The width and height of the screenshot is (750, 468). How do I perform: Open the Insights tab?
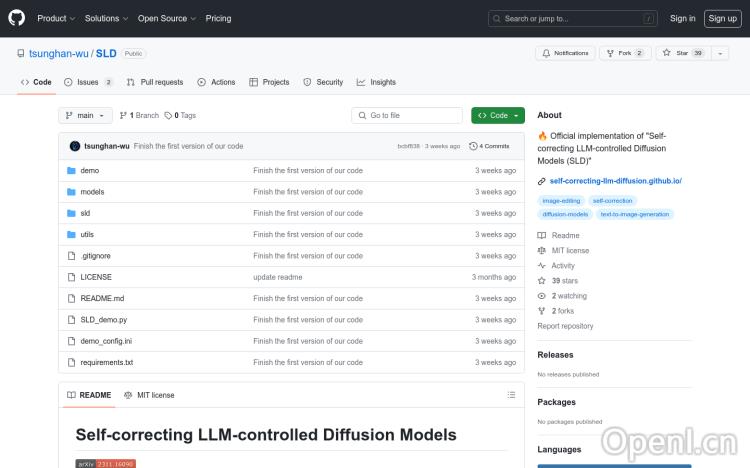click(x=376, y=82)
